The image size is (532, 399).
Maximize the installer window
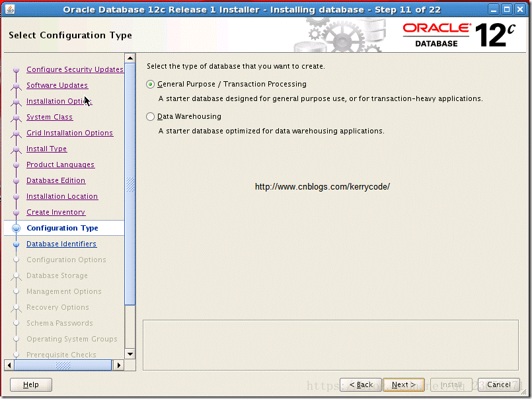(x=506, y=9)
